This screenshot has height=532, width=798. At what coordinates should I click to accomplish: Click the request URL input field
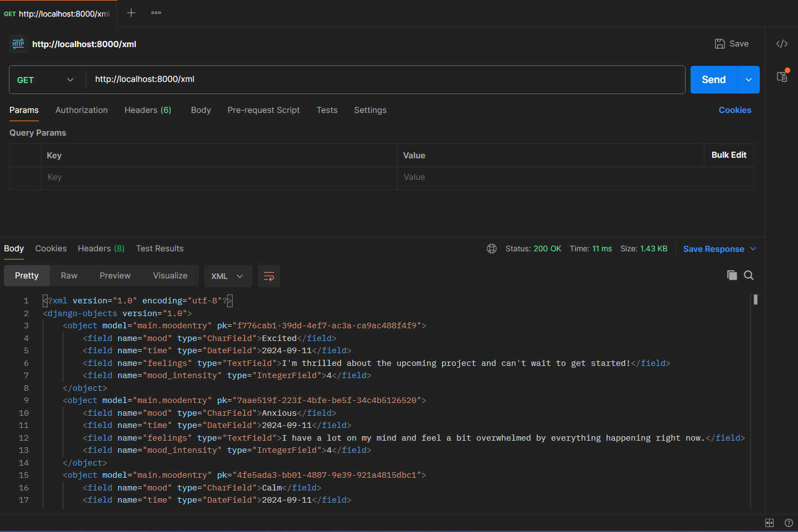pyautogui.click(x=385, y=79)
